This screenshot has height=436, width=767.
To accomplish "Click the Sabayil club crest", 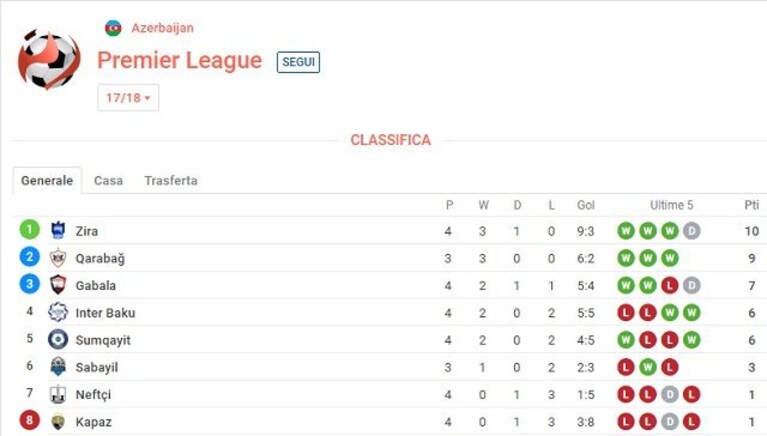I will click(x=58, y=367).
